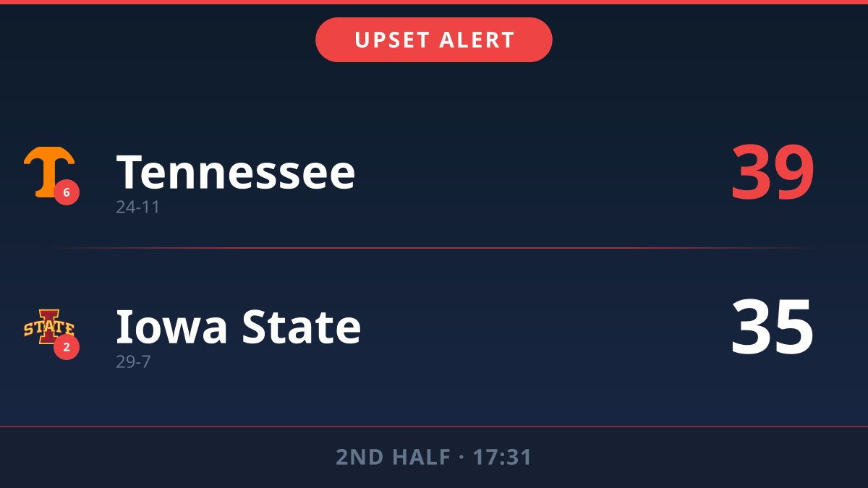Click the dot separator before the game clock
The height and width of the screenshot is (488, 868).
[461, 458]
